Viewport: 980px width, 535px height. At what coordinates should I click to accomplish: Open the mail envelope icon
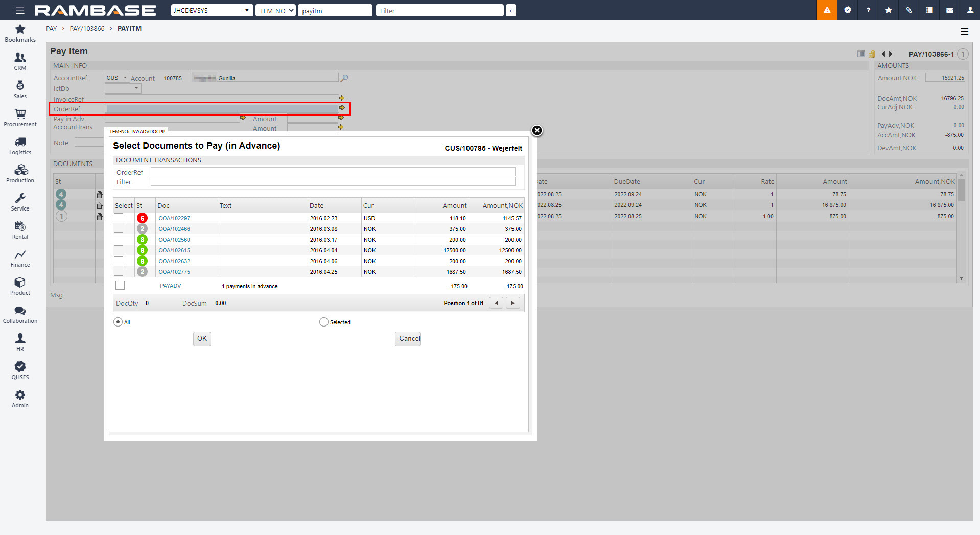coord(950,10)
